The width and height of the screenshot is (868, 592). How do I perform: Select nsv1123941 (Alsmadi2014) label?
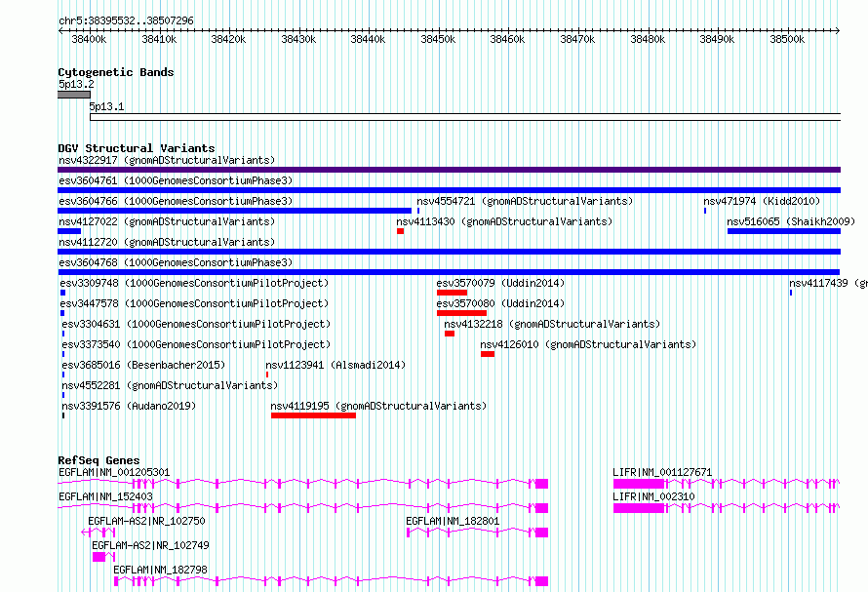[x=335, y=365]
